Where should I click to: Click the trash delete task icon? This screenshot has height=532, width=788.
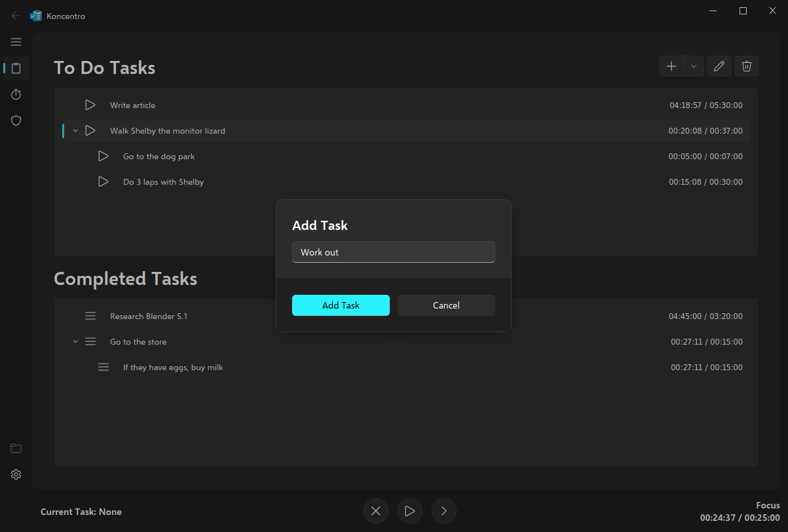pos(746,66)
